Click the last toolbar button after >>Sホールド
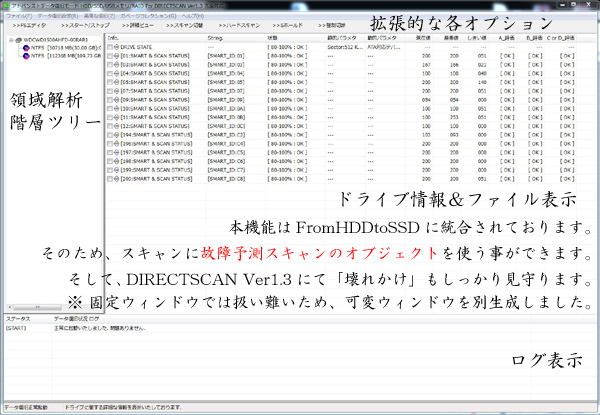Image resolution: width=600 pixels, height=415 pixels. [332, 26]
